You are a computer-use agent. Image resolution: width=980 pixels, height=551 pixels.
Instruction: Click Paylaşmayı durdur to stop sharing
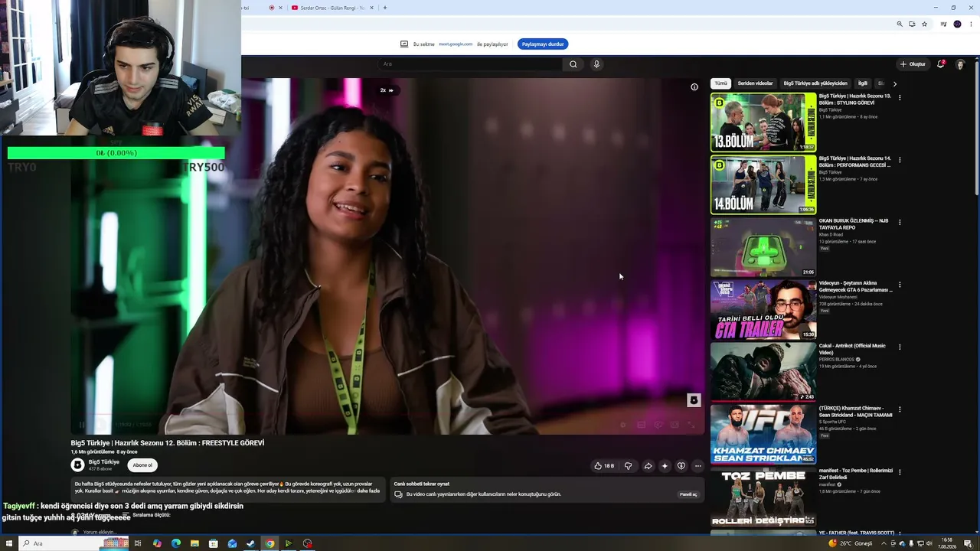543,44
